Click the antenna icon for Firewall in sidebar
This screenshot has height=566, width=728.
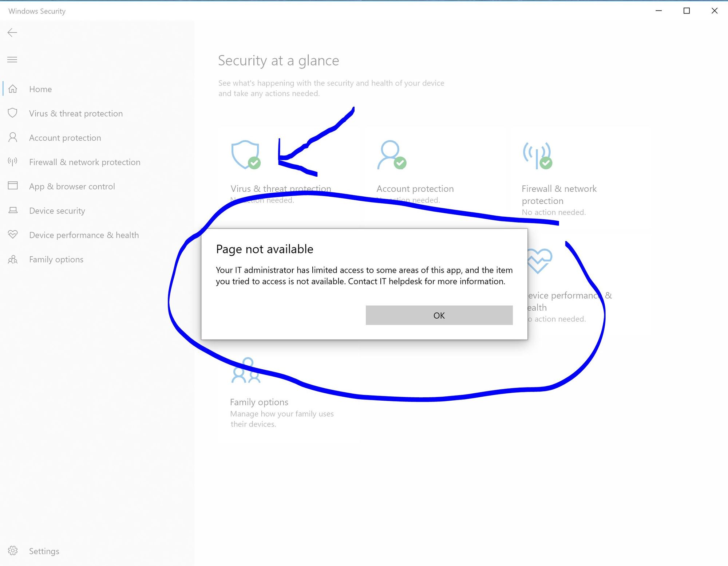tap(13, 162)
